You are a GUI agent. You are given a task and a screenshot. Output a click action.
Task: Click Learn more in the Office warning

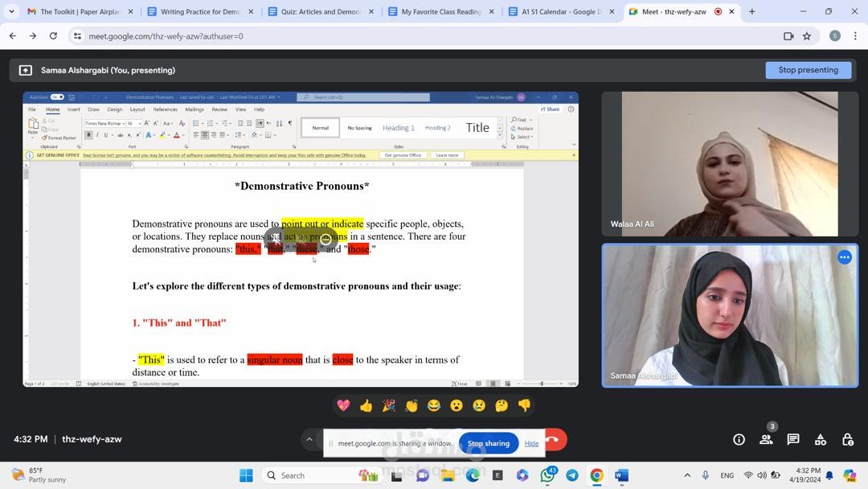447,155
